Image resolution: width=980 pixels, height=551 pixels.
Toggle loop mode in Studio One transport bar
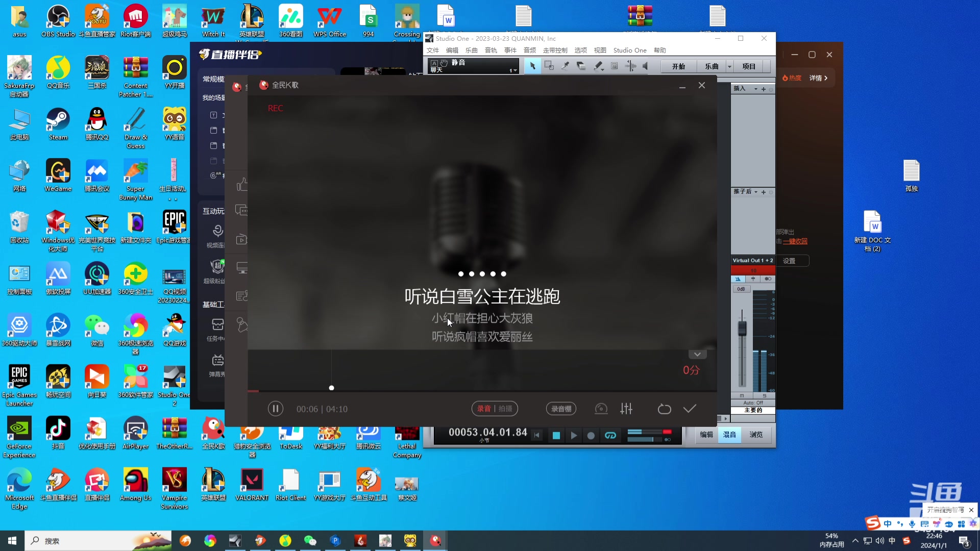click(611, 436)
